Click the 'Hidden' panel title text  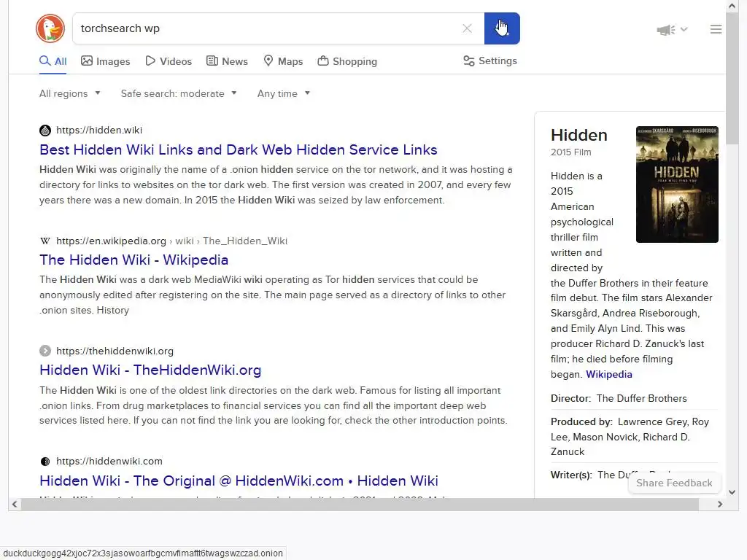coord(578,135)
